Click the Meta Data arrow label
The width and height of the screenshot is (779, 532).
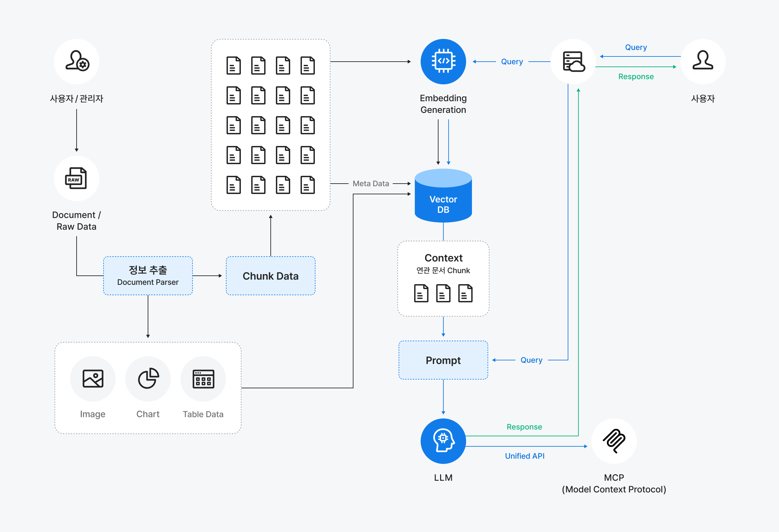tap(371, 184)
